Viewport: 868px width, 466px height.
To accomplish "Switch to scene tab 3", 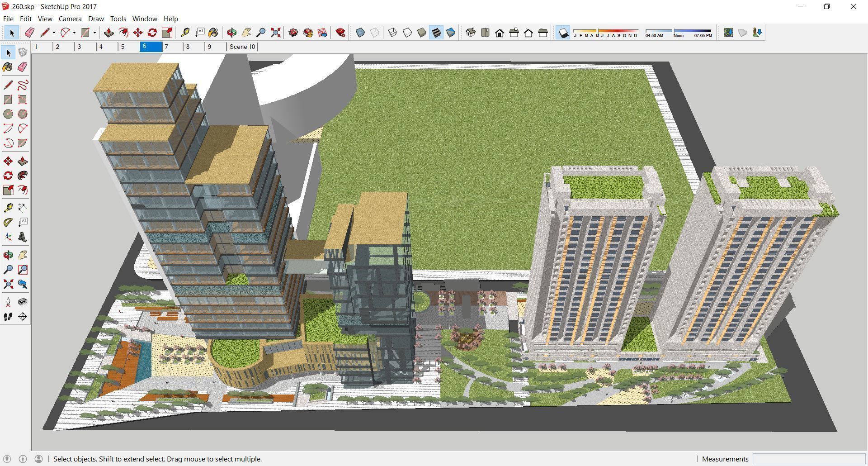I will coord(86,47).
